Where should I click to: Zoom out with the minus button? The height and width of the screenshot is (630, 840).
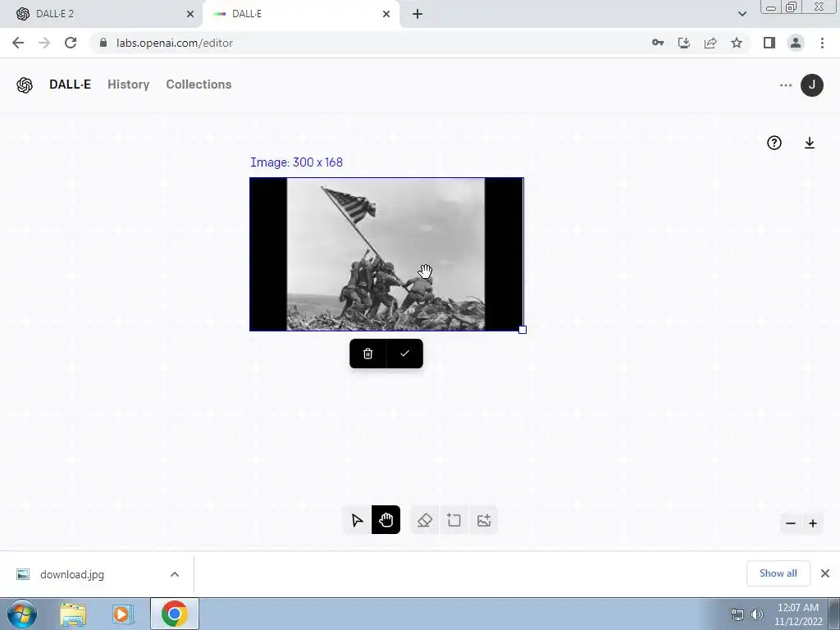click(791, 523)
